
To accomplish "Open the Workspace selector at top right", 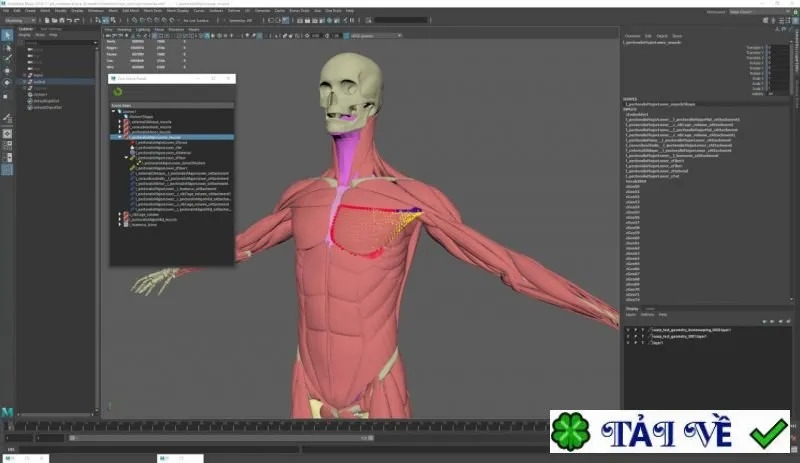I will click(x=753, y=12).
